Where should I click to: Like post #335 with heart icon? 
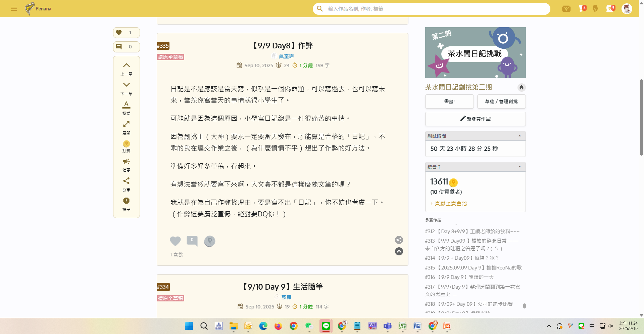pyautogui.click(x=175, y=241)
